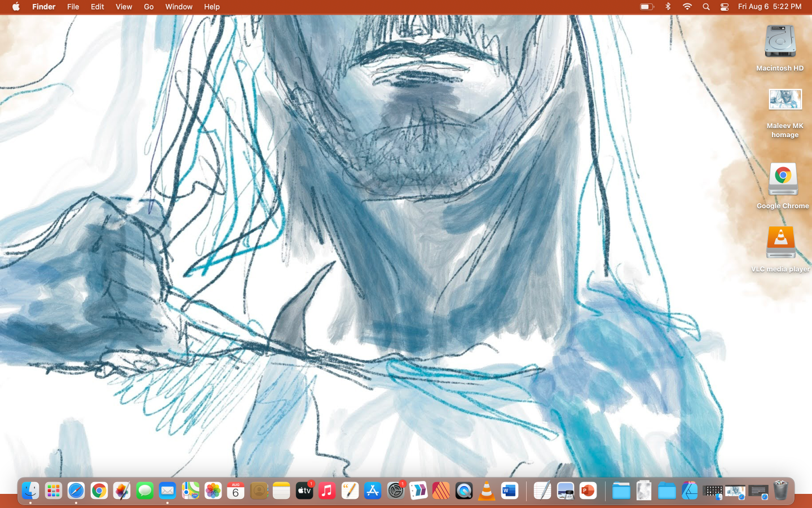This screenshot has width=812, height=508.
Task: Open the Mail app in the Dock
Action: click(x=167, y=491)
